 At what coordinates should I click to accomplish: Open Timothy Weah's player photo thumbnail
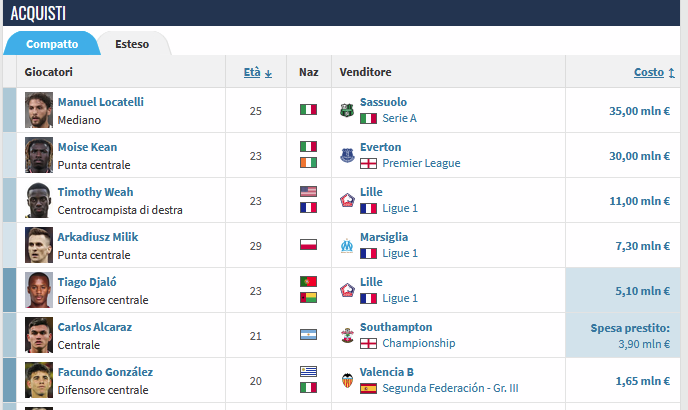point(39,200)
